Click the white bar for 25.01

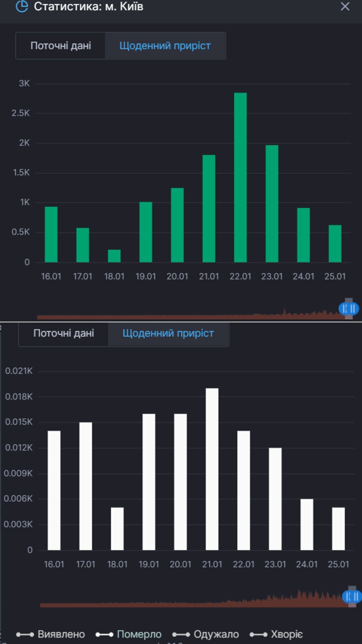pos(338,529)
